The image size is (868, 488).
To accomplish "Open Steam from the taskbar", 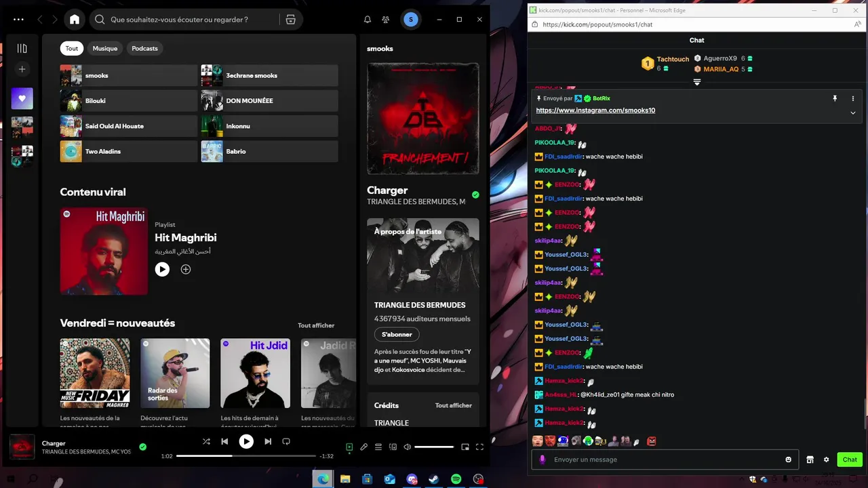I will coord(434,479).
